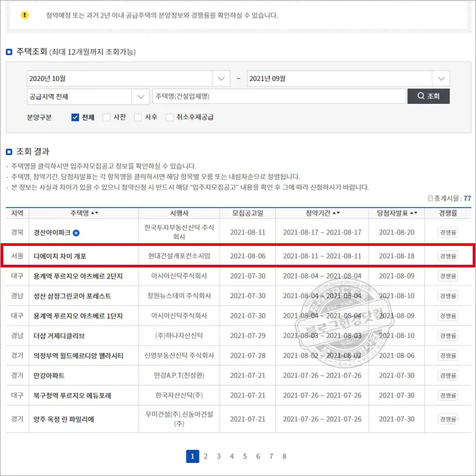Open 더샵 거제디클리브 listing
This screenshot has width=476, height=476.
[x=59, y=336]
